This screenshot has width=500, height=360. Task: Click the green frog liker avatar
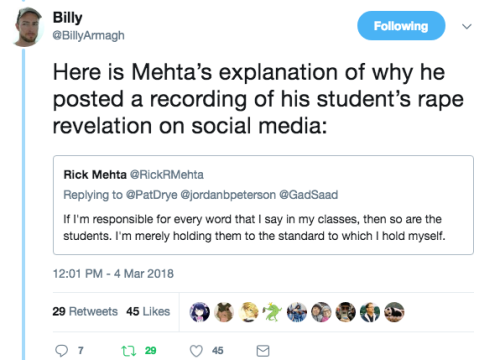[x=272, y=312]
